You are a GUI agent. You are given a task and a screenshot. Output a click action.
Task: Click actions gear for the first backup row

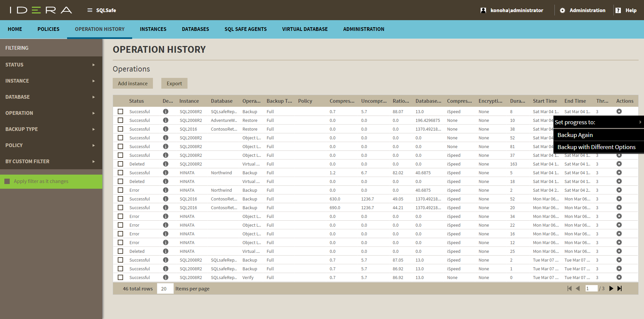[619, 111]
